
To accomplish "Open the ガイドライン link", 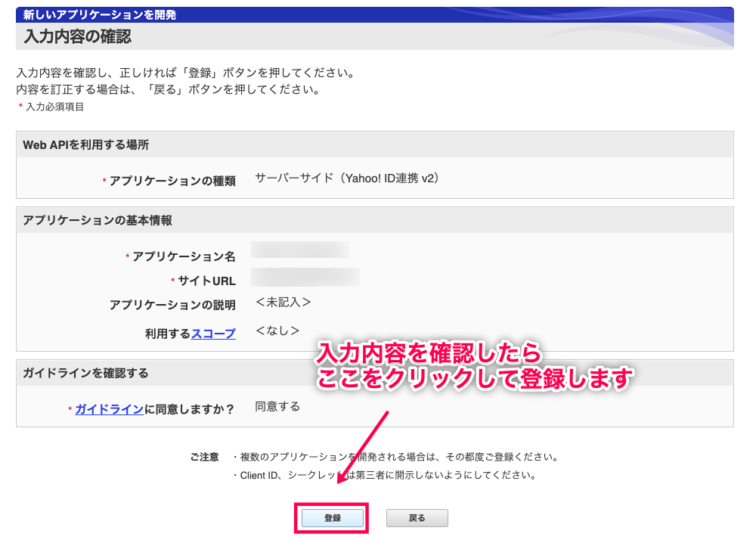I will [110, 409].
